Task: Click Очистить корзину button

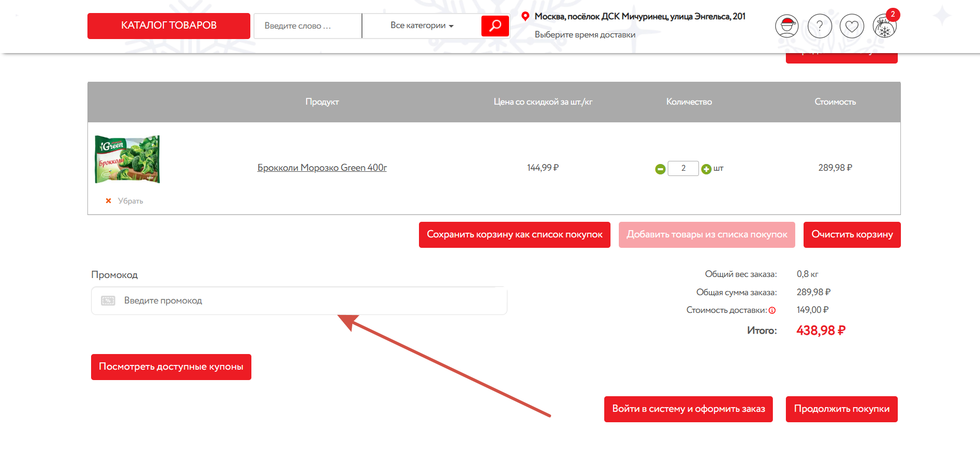Action: [852, 235]
